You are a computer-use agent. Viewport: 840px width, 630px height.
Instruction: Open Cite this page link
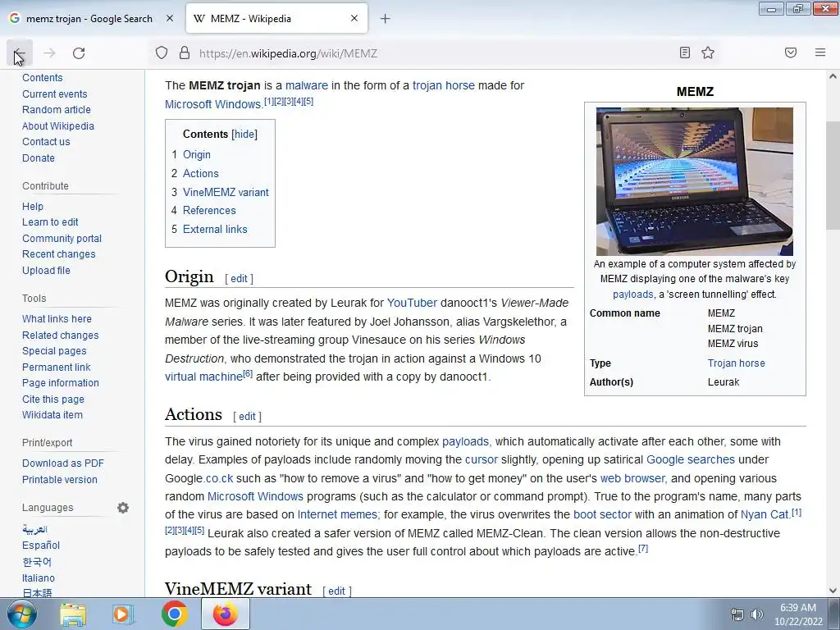53,399
